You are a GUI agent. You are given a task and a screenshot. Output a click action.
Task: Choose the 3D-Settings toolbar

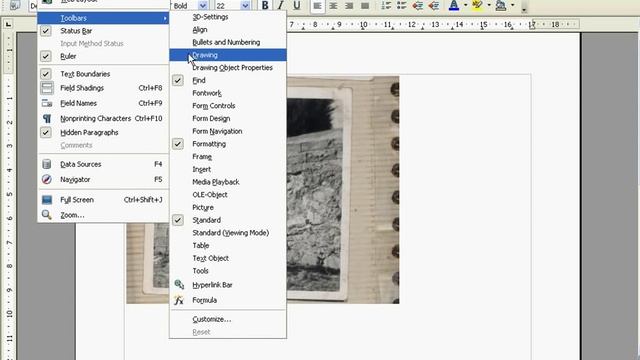tap(228, 17)
